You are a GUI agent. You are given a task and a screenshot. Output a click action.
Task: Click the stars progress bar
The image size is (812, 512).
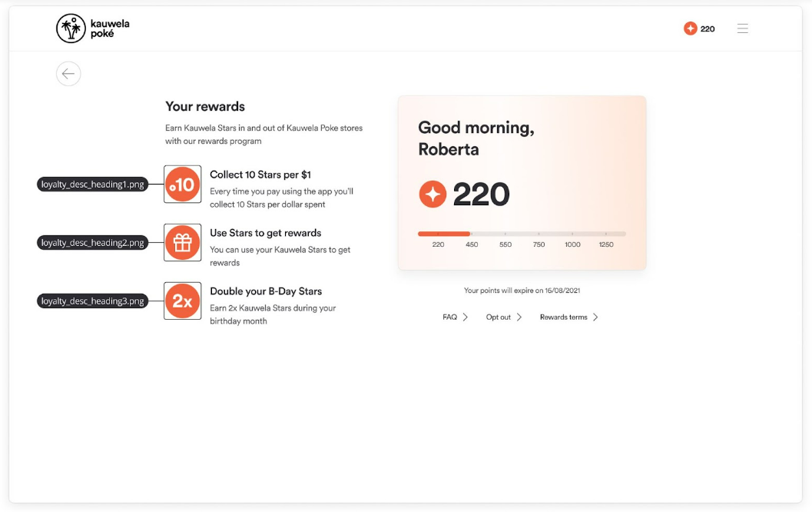tap(522, 234)
